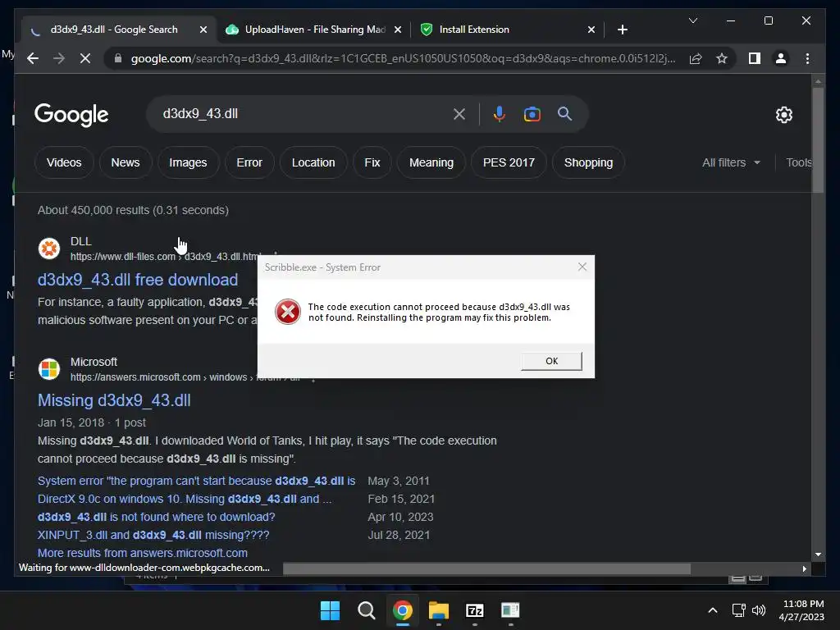
Task: Open Windows Start menu
Action: [330, 610]
